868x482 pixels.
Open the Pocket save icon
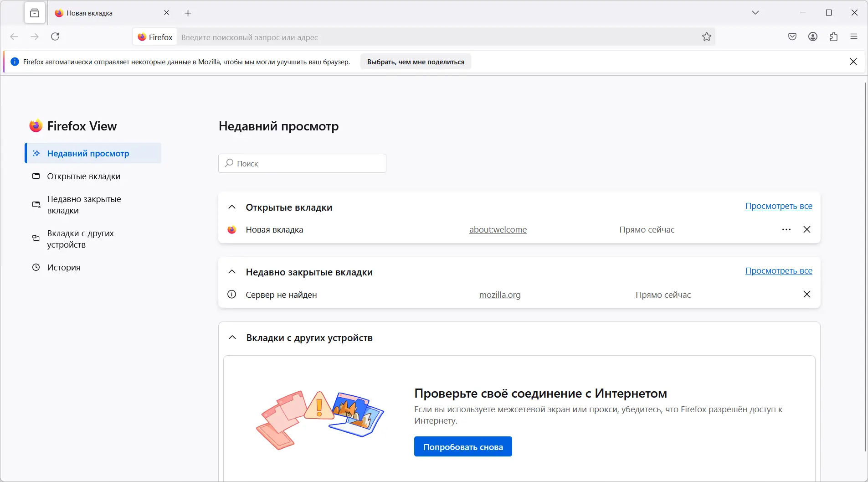click(792, 37)
